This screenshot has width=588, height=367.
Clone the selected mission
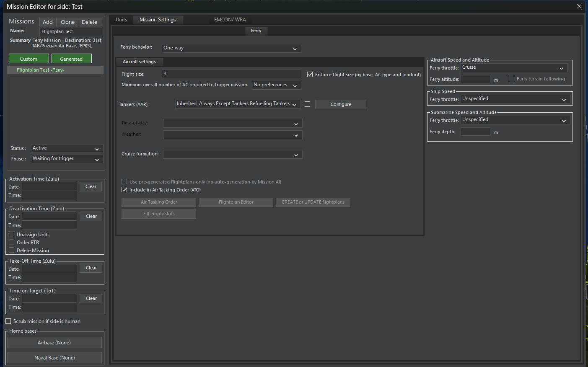pyautogui.click(x=67, y=22)
